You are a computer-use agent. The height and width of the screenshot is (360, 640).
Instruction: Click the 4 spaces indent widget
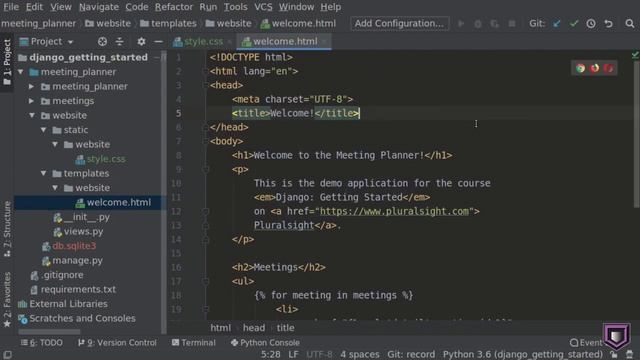360,354
